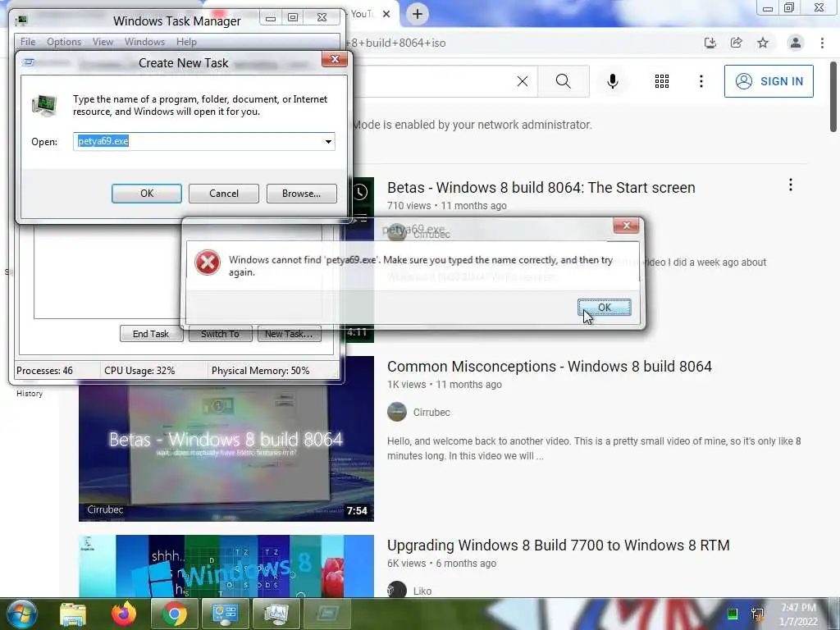Screen dimensions: 840x630
Task: Click '710 views • 11 months ago' text
Action: tap(447, 206)
